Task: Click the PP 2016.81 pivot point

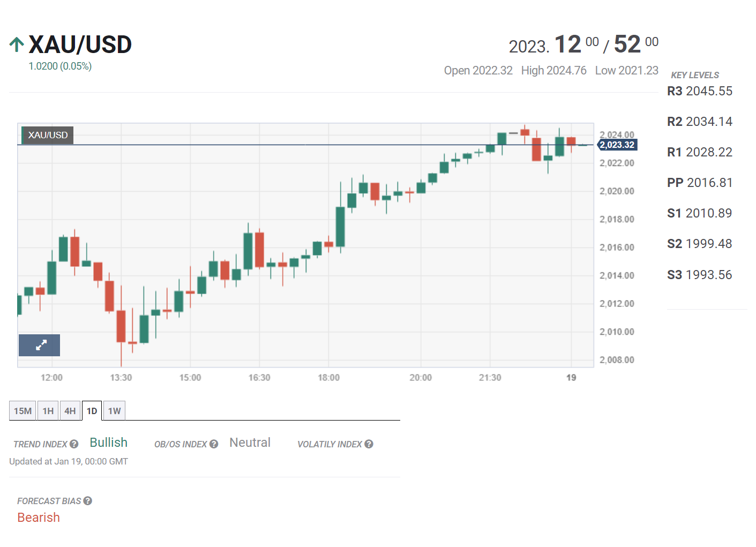Action: coord(699,183)
